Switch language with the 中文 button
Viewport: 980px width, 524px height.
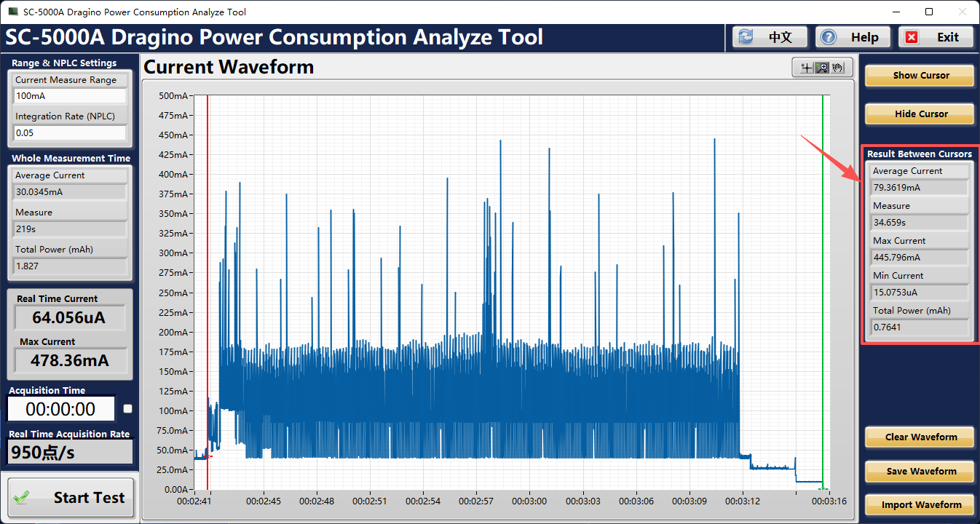(x=770, y=37)
